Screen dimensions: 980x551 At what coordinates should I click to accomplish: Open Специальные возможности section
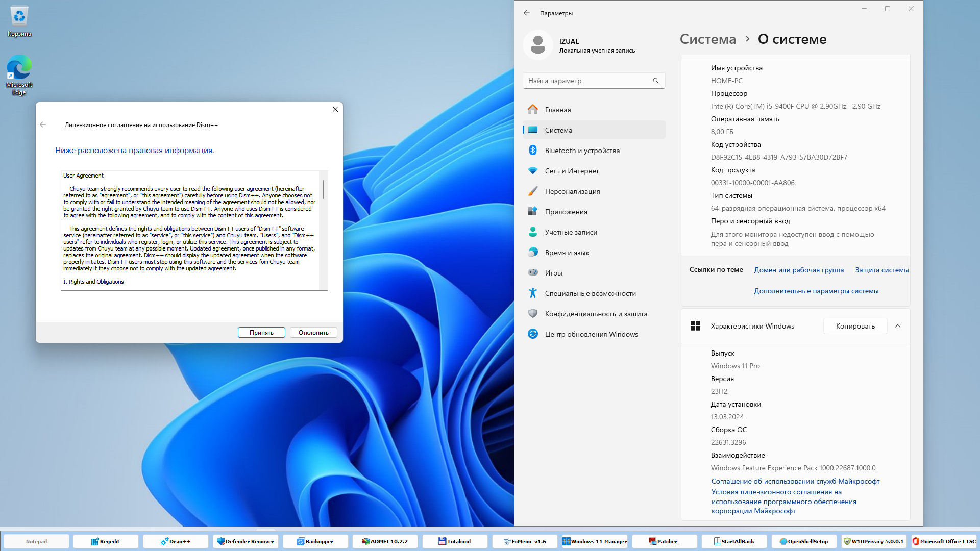594,293
